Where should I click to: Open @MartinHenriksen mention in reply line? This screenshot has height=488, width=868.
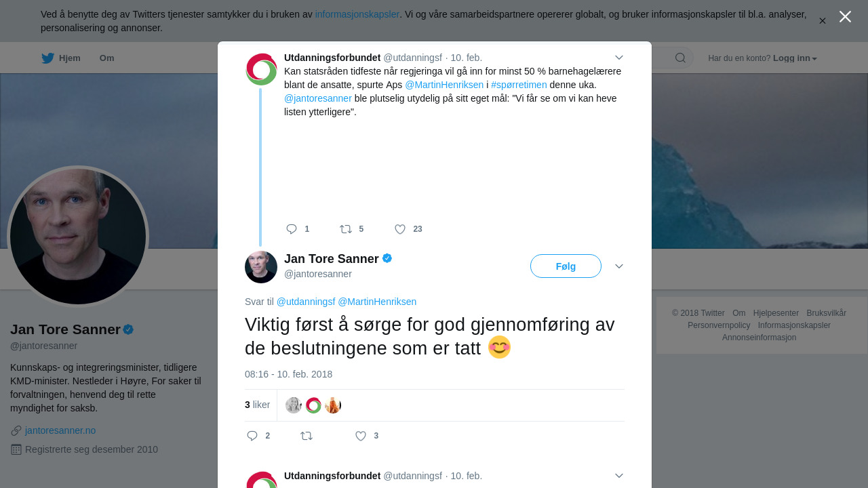(x=377, y=302)
